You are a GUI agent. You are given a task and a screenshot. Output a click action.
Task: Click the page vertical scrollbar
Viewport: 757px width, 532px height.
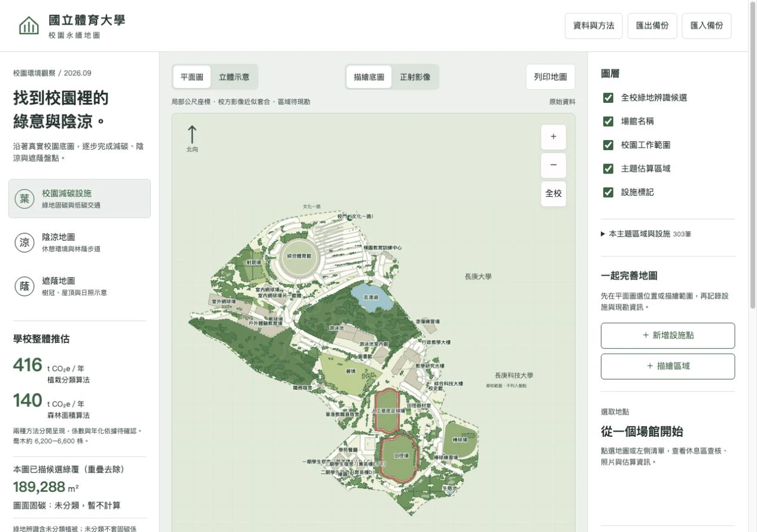point(753,156)
